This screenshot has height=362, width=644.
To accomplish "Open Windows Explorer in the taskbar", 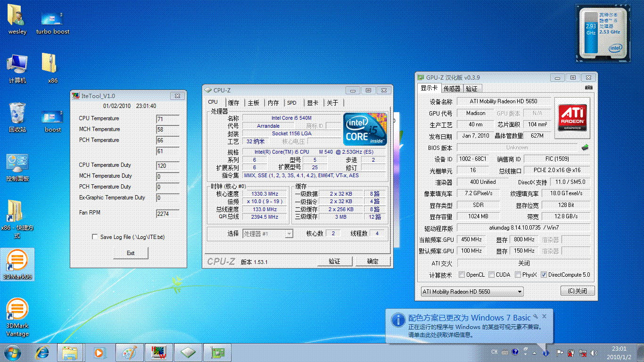I will (70, 352).
